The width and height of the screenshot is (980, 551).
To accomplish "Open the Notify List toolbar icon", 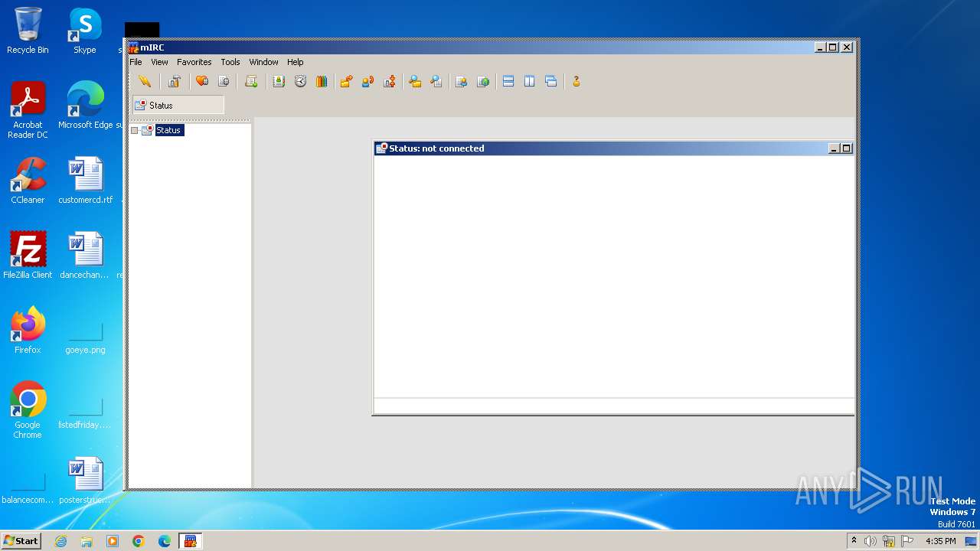I will (x=462, y=81).
